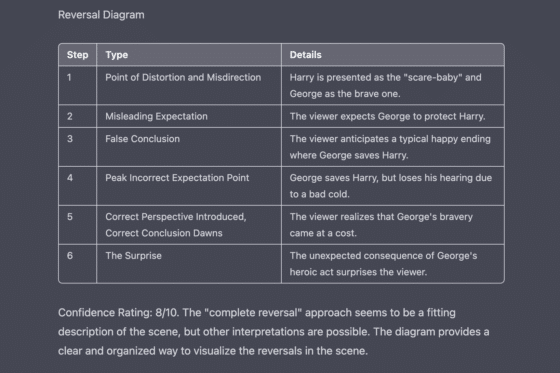560x373 pixels.
Task: Select the Misleading Expectation cell
Action: pos(189,116)
